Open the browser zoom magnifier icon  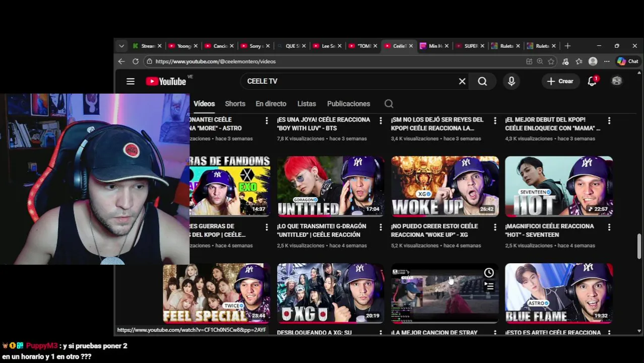[x=540, y=62]
